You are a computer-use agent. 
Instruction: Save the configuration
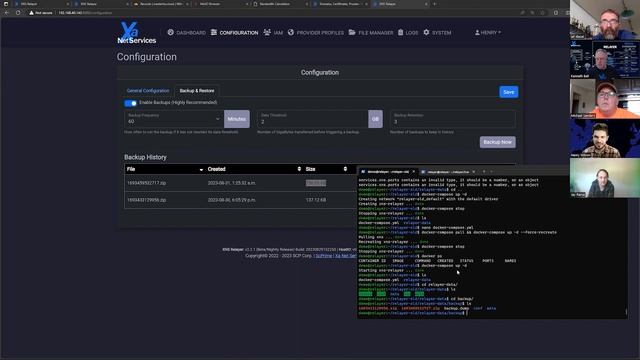click(x=509, y=92)
